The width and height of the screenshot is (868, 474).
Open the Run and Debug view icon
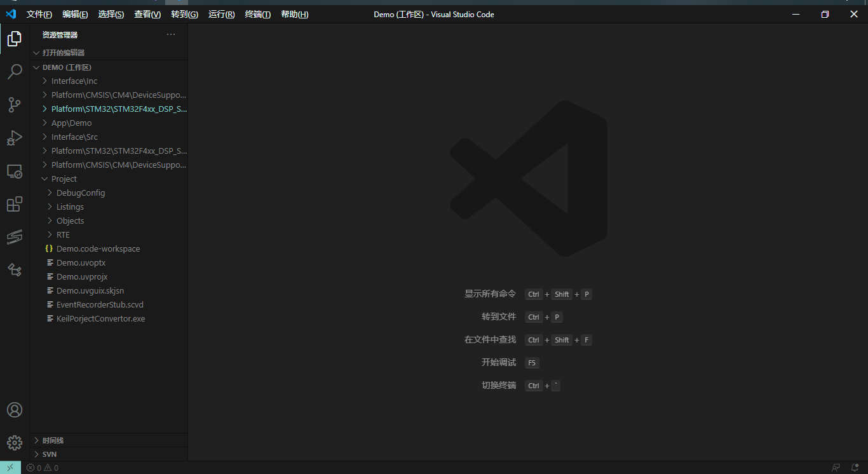coord(14,138)
